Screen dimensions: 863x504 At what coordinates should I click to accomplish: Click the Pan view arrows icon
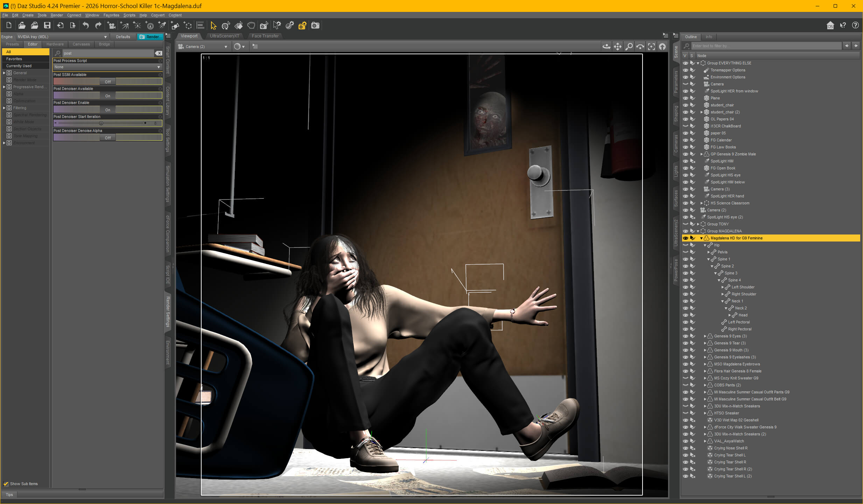(x=618, y=46)
